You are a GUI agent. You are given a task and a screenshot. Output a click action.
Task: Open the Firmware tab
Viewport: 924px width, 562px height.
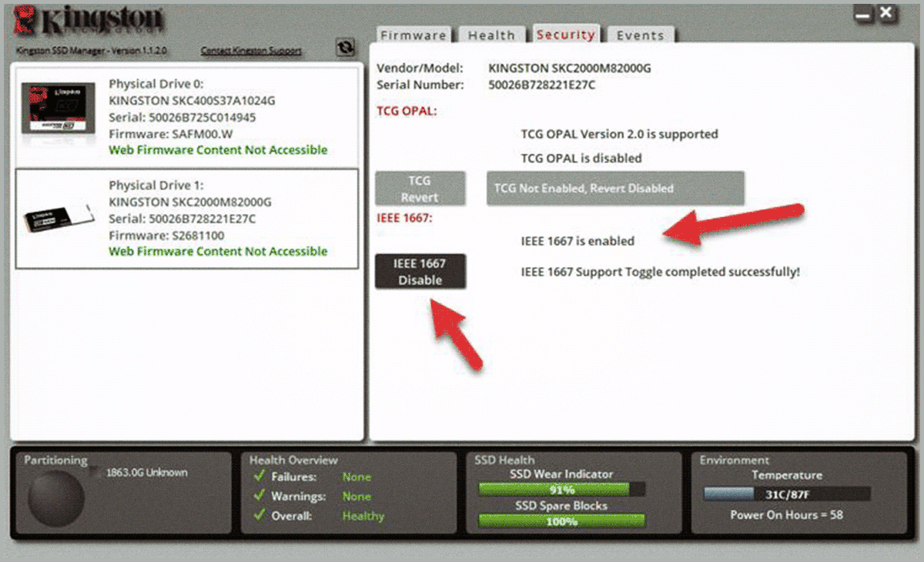413,35
